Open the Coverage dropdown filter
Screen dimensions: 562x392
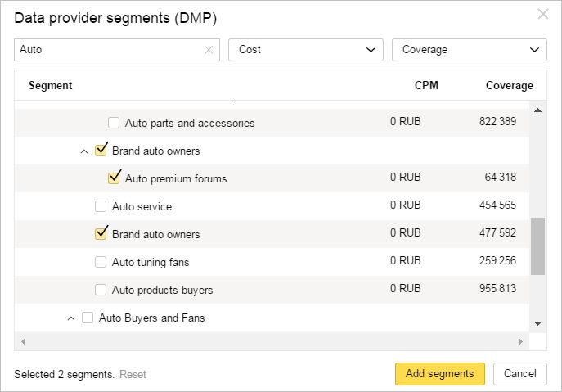(470, 50)
